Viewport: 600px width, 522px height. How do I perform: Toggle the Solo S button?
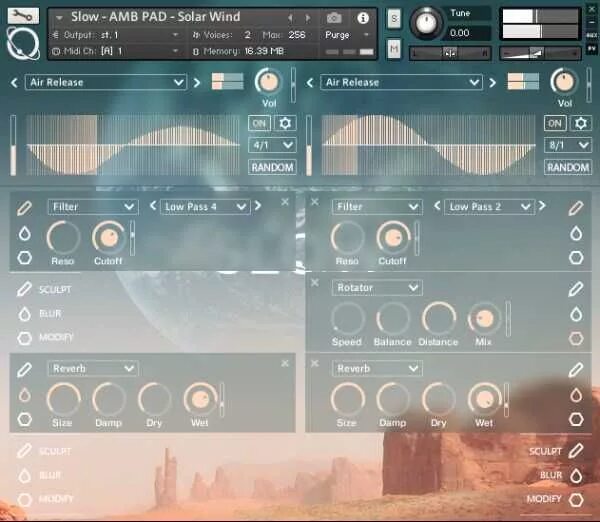(x=394, y=18)
